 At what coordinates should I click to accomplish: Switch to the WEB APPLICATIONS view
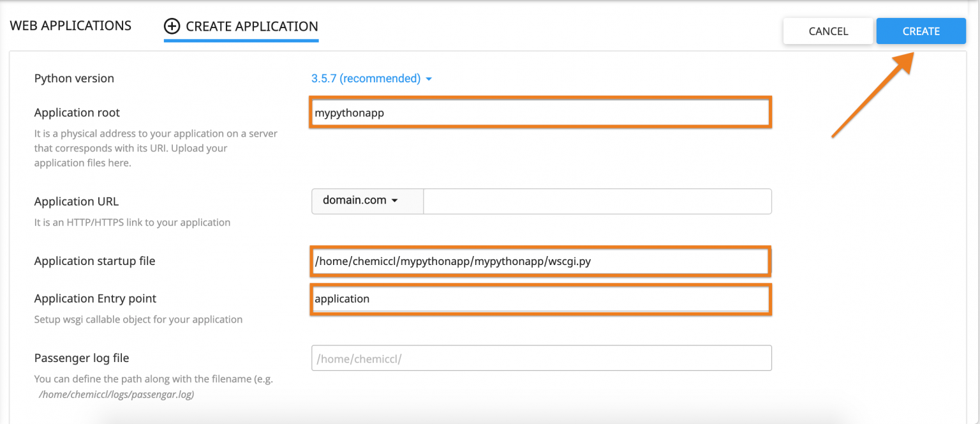[x=70, y=26]
